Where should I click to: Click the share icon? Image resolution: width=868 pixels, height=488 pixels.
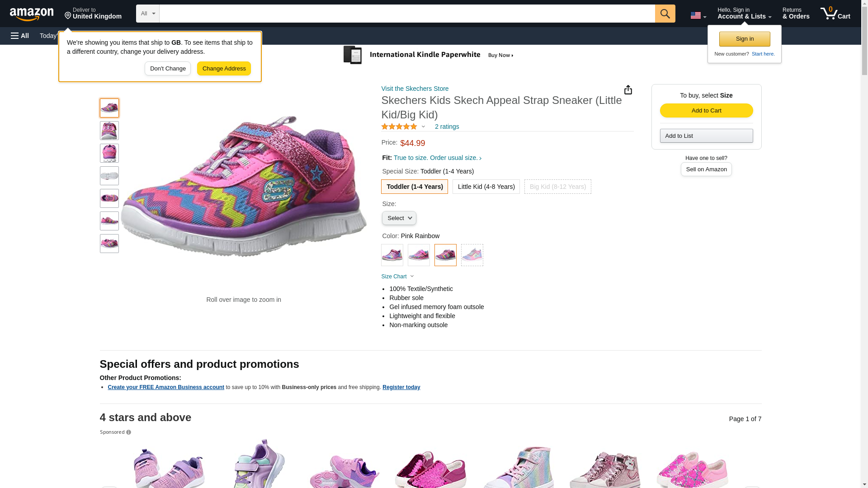click(628, 90)
